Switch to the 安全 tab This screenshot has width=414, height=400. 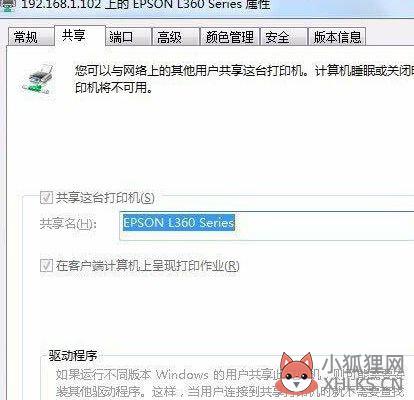(x=283, y=37)
